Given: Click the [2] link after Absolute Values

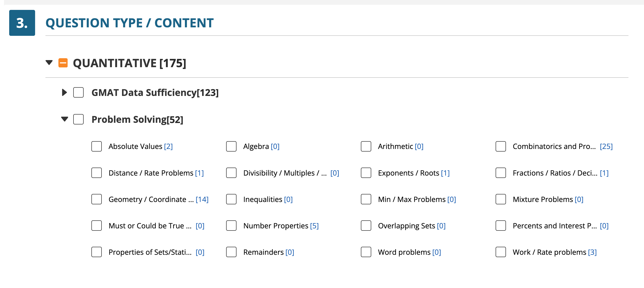Looking at the screenshot, I should pyautogui.click(x=168, y=147).
